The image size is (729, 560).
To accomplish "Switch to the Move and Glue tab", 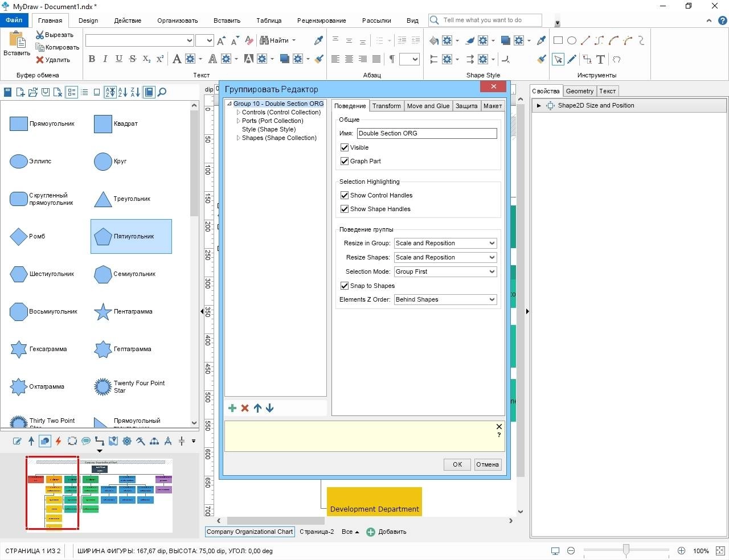I will [428, 106].
